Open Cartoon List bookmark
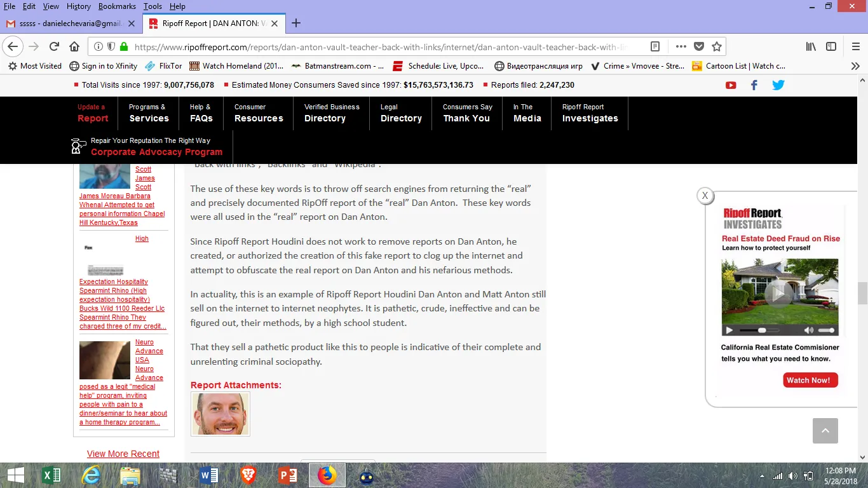The width and height of the screenshot is (868, 488). click(739, 66)
